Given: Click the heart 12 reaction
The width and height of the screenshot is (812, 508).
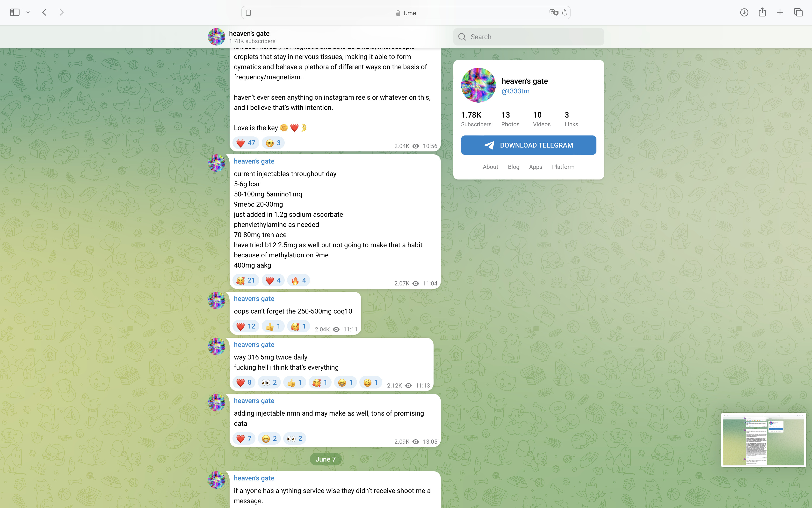Looking at the screenshot, I should tap(246, 327).
